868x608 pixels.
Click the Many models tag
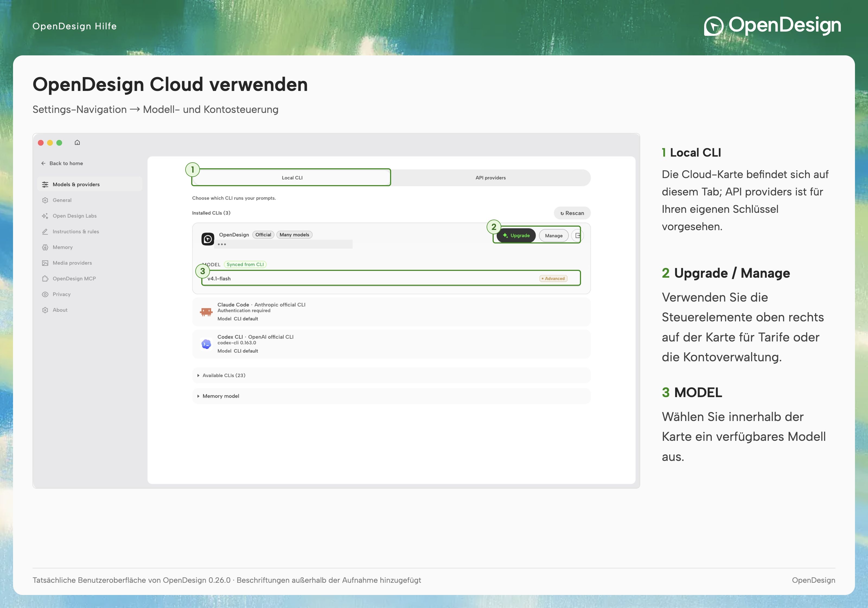(x=294, y=235)
